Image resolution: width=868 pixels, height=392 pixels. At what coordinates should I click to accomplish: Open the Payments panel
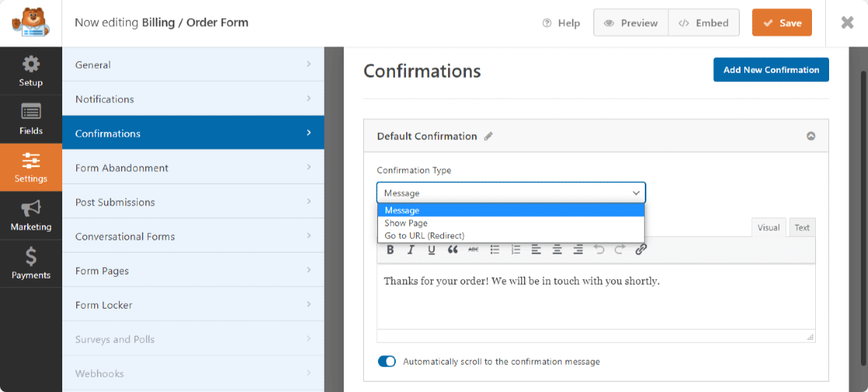point(31,264)
